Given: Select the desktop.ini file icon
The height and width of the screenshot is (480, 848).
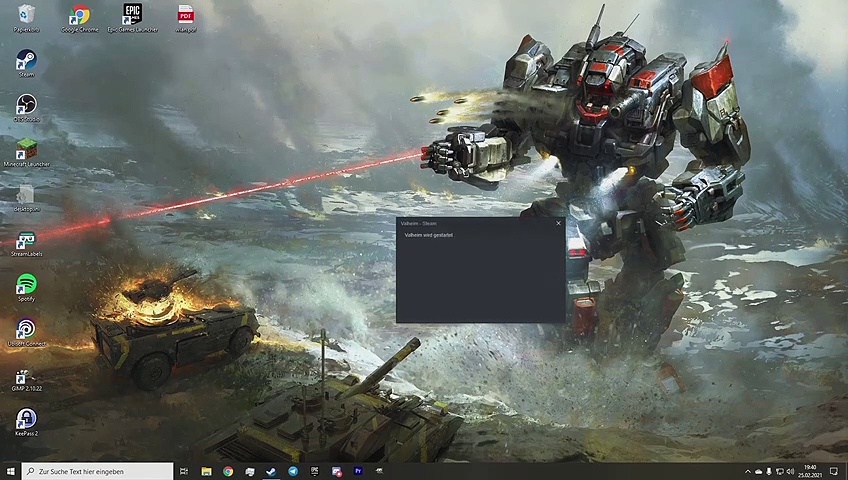Looking at the screenshot, I should tap(26, 196).
